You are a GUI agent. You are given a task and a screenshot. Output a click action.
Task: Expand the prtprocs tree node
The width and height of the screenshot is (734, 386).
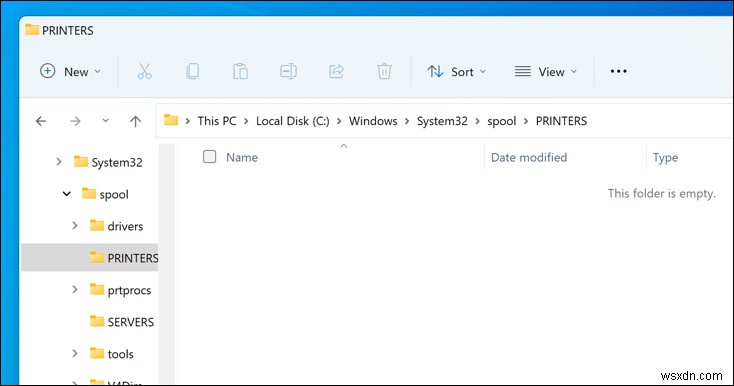pos(75,290)
